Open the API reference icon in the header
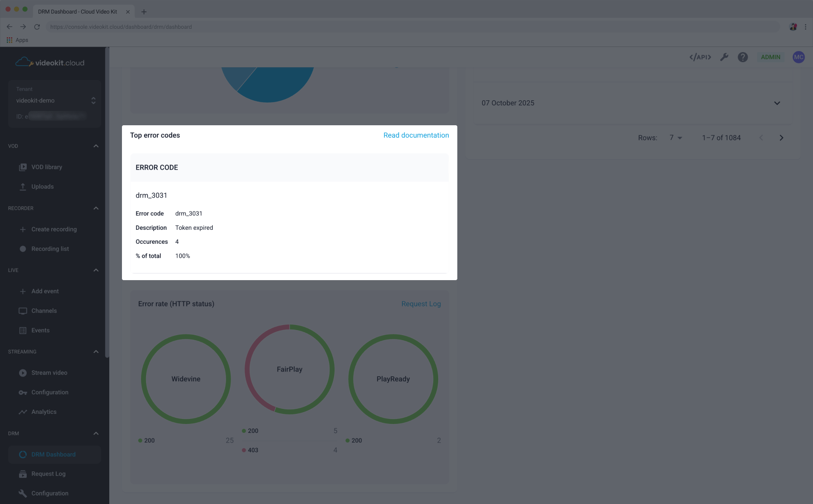 700,57
